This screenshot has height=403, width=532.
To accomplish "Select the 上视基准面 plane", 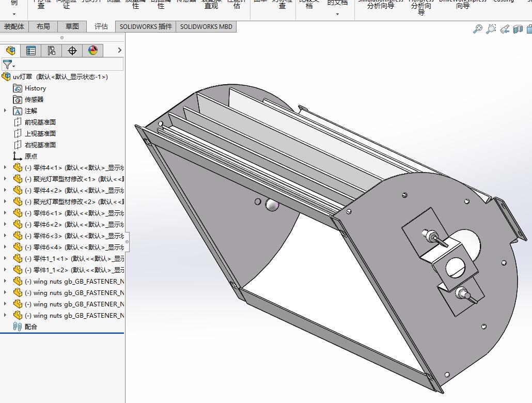I will pos(35,133).
